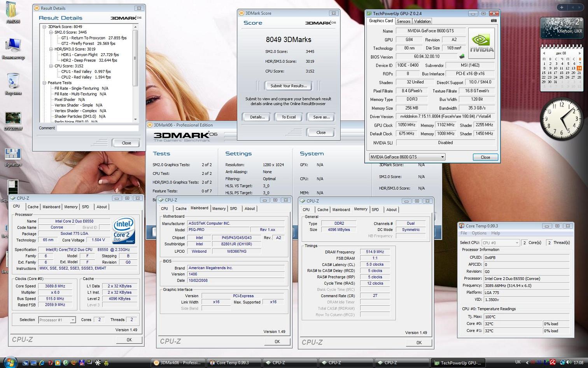Open the AMD64 desktop icon
The height and width of the screenshot is (368, 588).
(x=13, y=13)
